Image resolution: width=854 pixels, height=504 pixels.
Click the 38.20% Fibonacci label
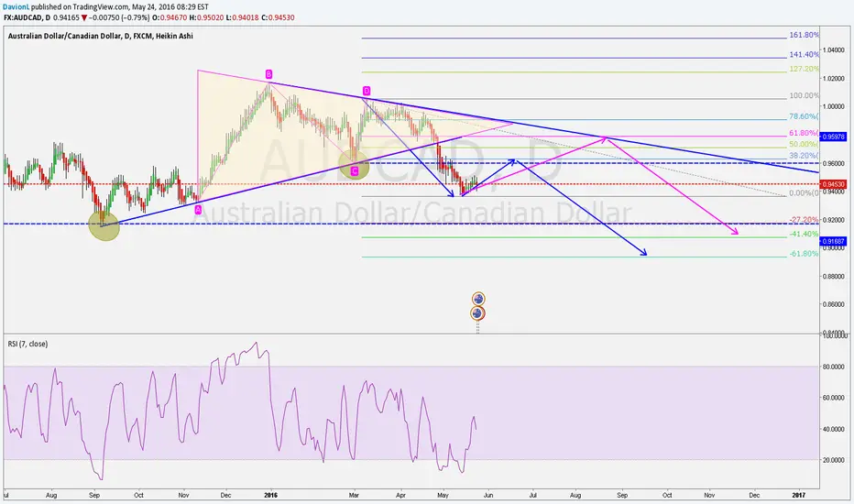click(x=804, y=156)
